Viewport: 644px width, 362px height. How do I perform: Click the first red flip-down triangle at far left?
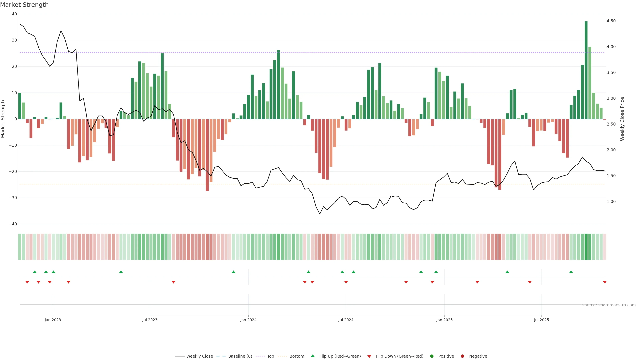[27, 282]
